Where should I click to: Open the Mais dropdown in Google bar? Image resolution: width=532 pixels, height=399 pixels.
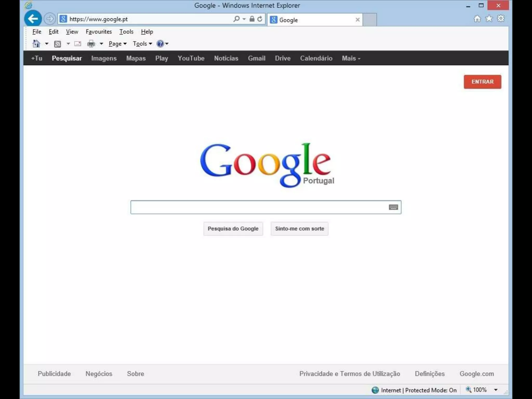coord(351,58)
